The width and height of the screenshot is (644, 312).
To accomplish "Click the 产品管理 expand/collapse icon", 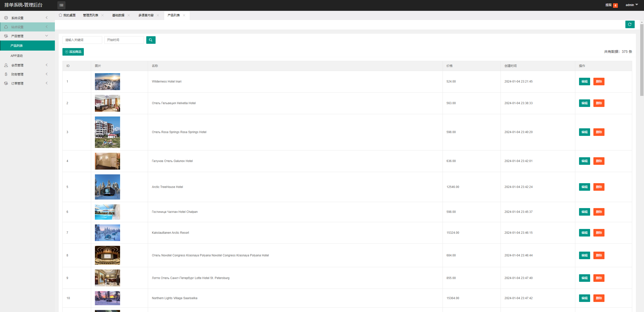I will tap(46, 36).
